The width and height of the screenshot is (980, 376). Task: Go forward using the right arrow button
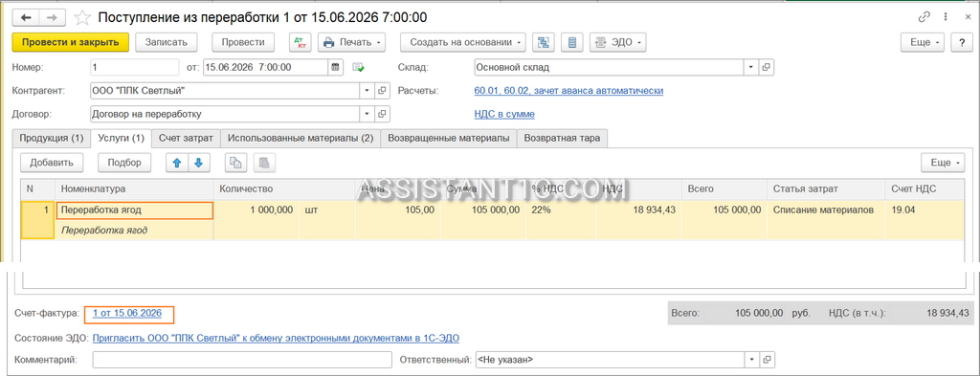52,17
